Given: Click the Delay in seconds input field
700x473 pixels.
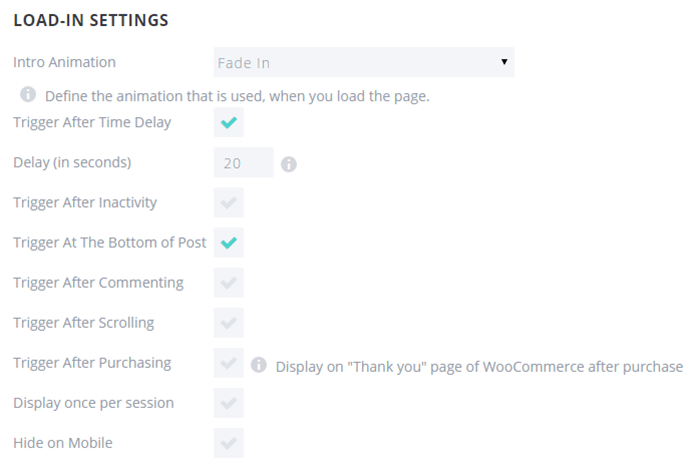Looking at the screenshot, I should (243, 162).
